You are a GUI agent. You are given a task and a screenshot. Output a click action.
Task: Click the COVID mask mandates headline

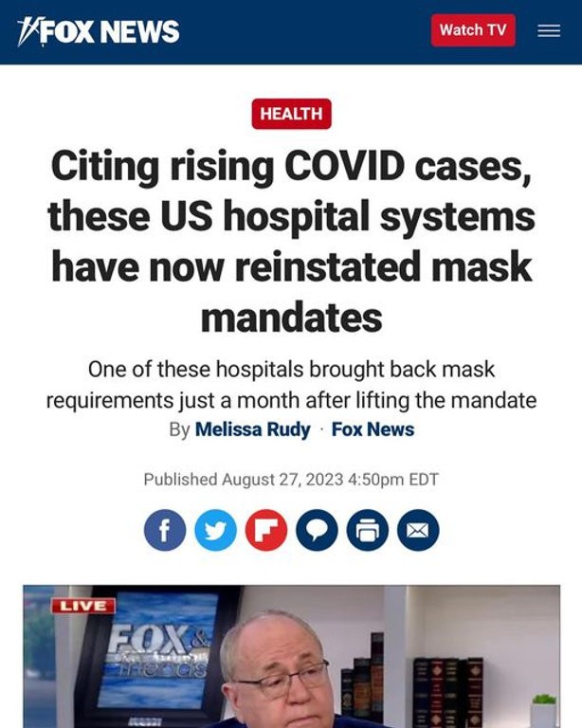pos(291,242)
